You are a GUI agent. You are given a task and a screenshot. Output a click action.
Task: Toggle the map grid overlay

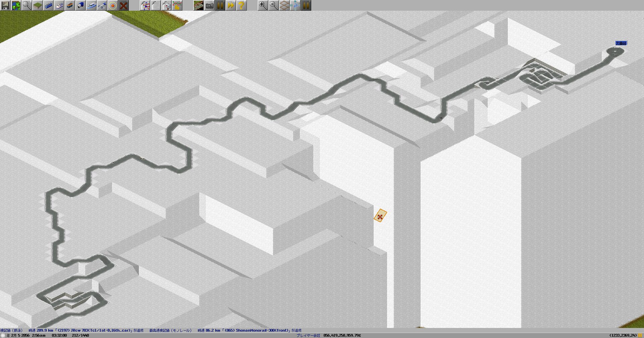pyautogui.click(x=284, y=5)
